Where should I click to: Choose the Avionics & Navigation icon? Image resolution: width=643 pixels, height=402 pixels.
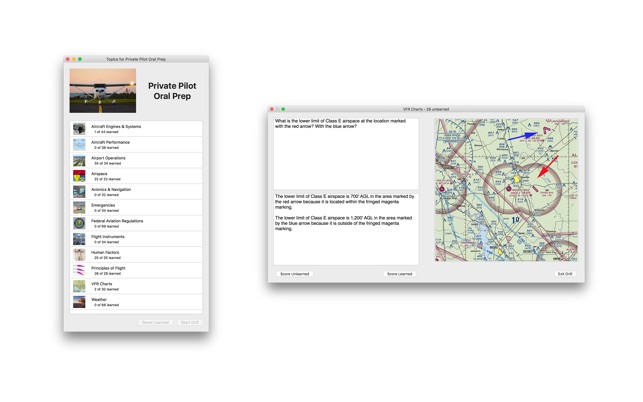point(79,192)
